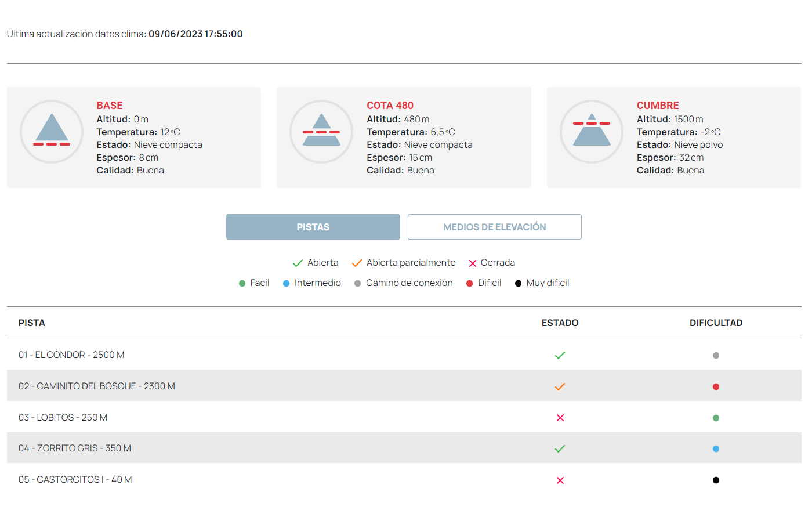
Task: Click the Cerrada legend X icon
Action: click(x=473, y=263)
